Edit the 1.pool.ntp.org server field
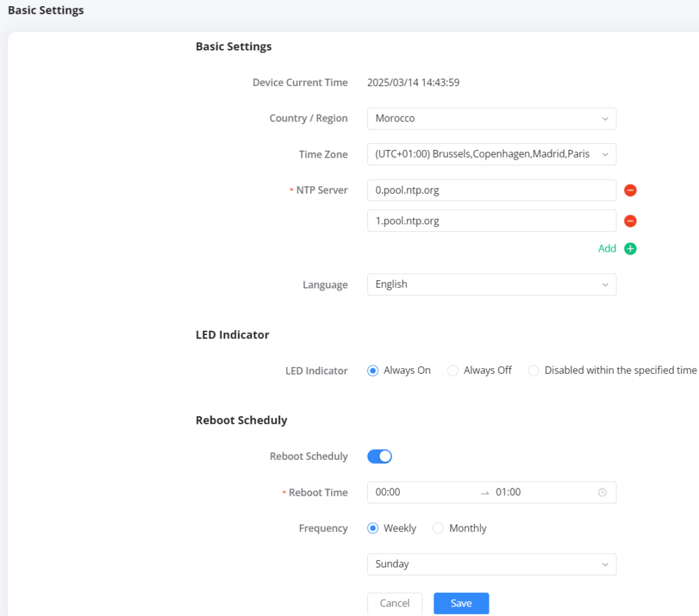 [x=491, y=221]
